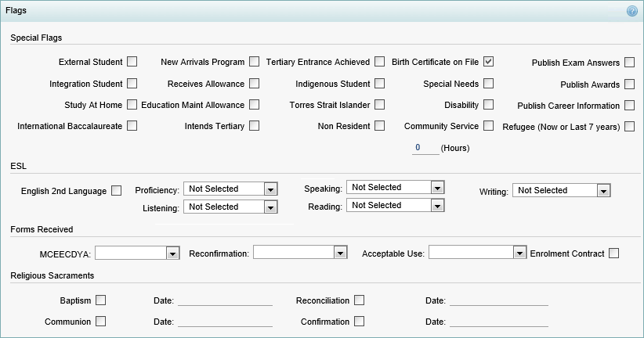
Task: Enable Receives Allowance checkbox
Action: click(x=255, y=83)
